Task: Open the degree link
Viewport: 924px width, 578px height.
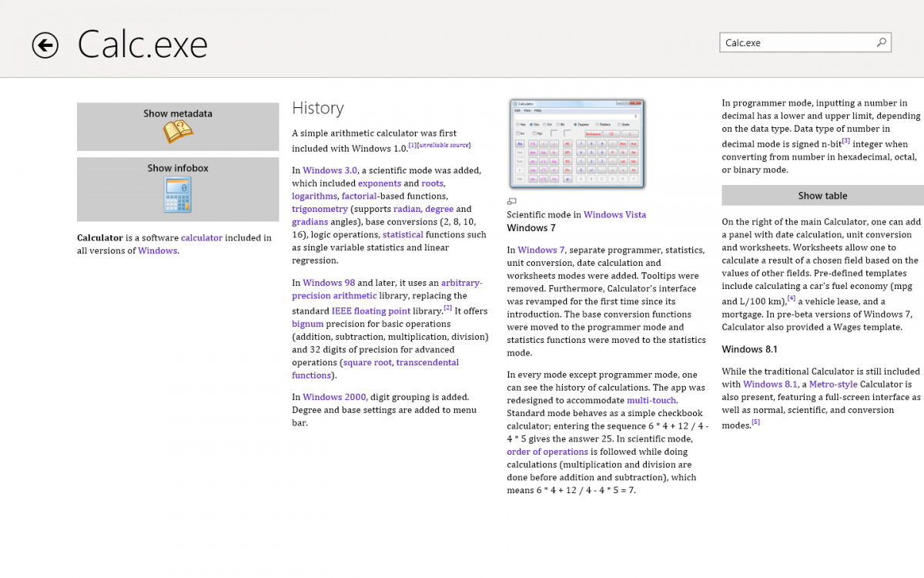Action: point(439,209)
